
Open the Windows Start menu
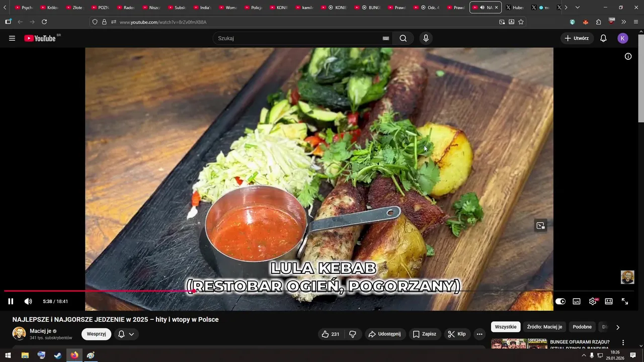click(x=8, y=355)
